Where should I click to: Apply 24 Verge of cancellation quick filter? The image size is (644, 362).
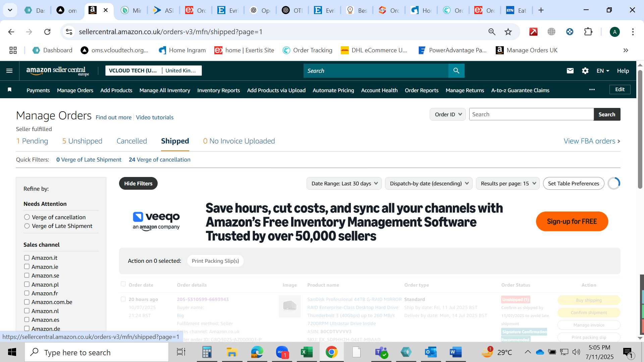coord(159,160)
